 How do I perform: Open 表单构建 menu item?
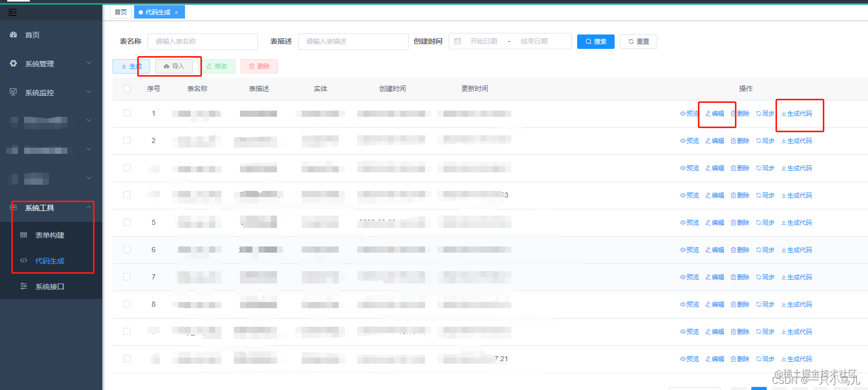pyautogui.click(x=51, y=235)
